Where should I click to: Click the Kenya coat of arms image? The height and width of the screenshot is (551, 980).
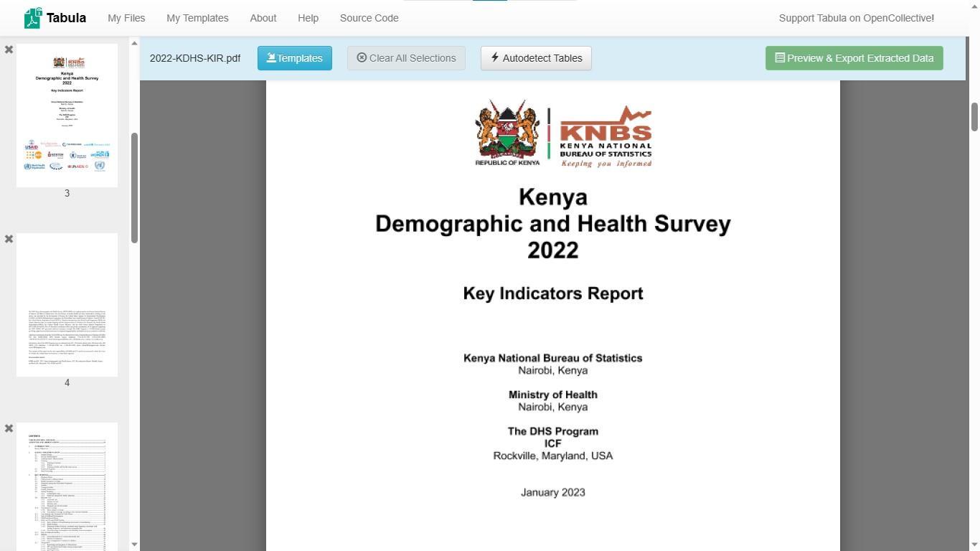[x=507, y=132]
